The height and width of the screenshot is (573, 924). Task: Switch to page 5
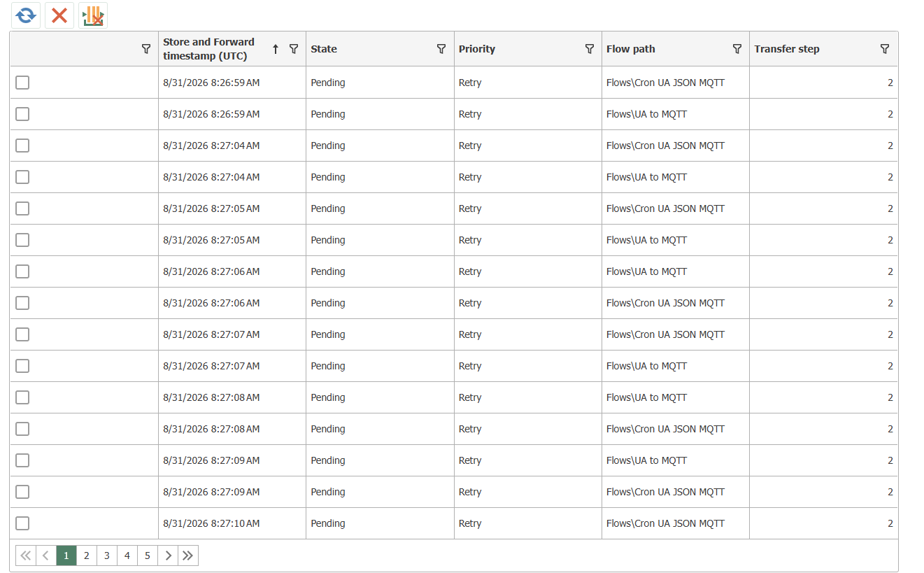[x=148, y=556]
